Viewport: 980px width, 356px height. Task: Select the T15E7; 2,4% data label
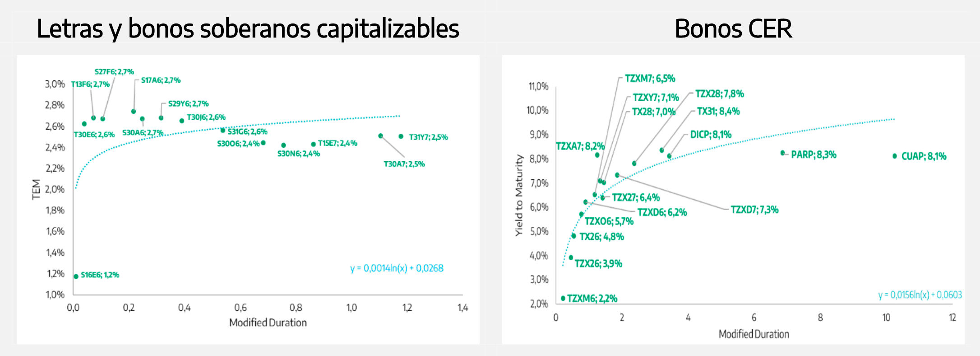(x=337, y=144)
